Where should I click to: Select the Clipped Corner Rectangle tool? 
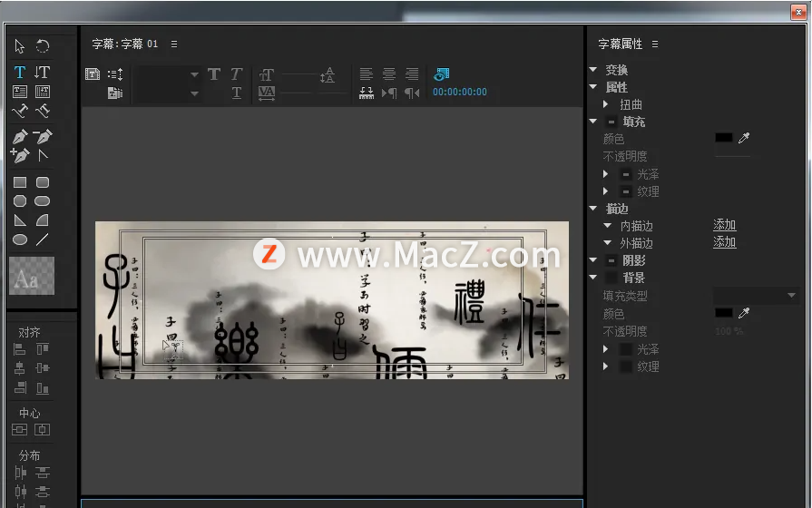coord(20,200)
